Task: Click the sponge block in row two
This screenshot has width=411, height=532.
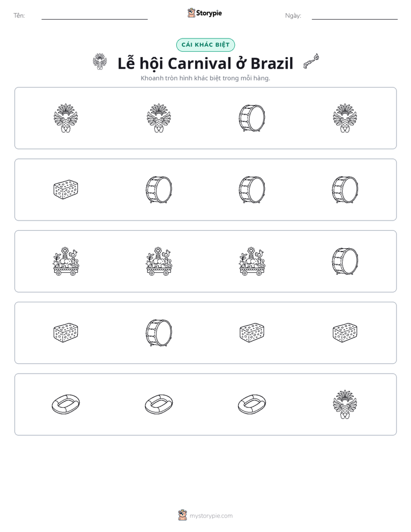Action: coord(66,189)
